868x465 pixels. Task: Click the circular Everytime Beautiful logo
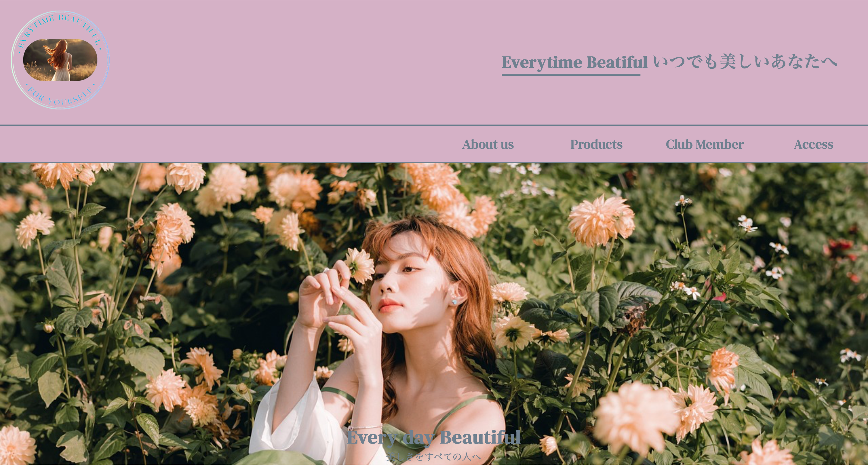pos(60,60)
